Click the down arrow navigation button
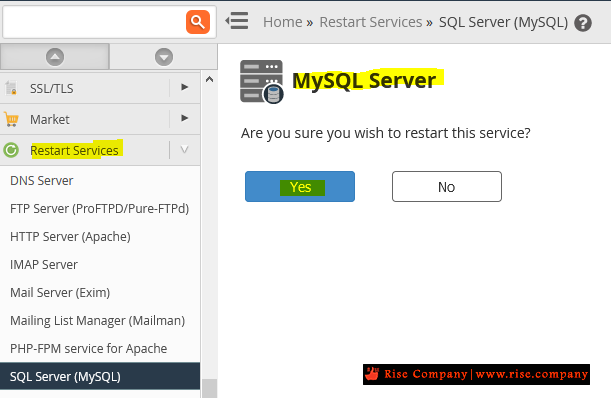The width and height of the screenshot is (611, 398). [164, 57]
